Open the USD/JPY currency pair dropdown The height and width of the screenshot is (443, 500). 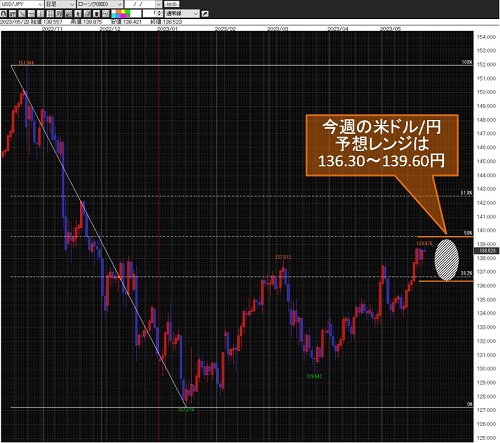click(x=22, y=4)
